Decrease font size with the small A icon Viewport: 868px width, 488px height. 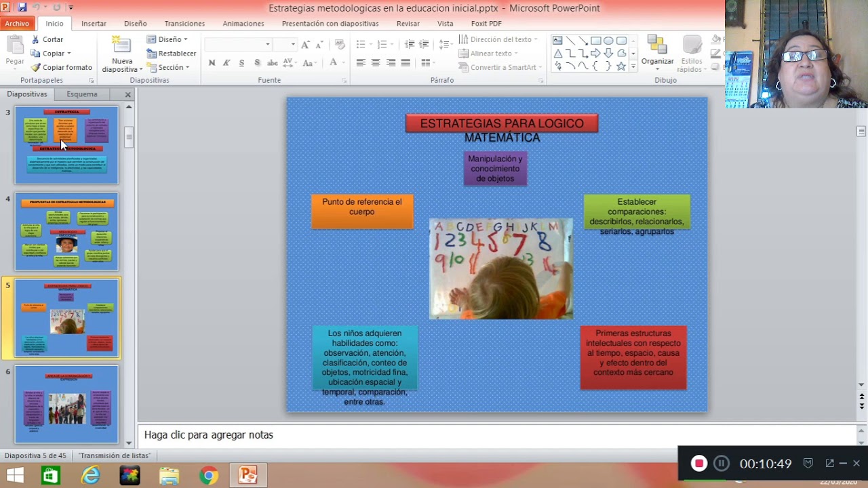[x=319, y=44]
